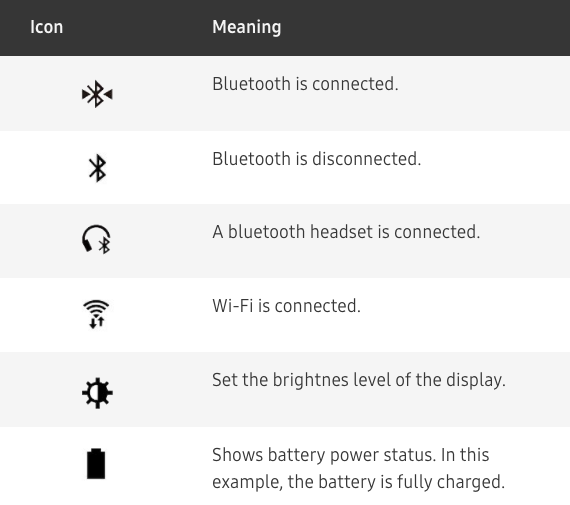Select the display brightness icon
Image resolution: width=570 pixels, height=505 pixels.
click(97, 393)
